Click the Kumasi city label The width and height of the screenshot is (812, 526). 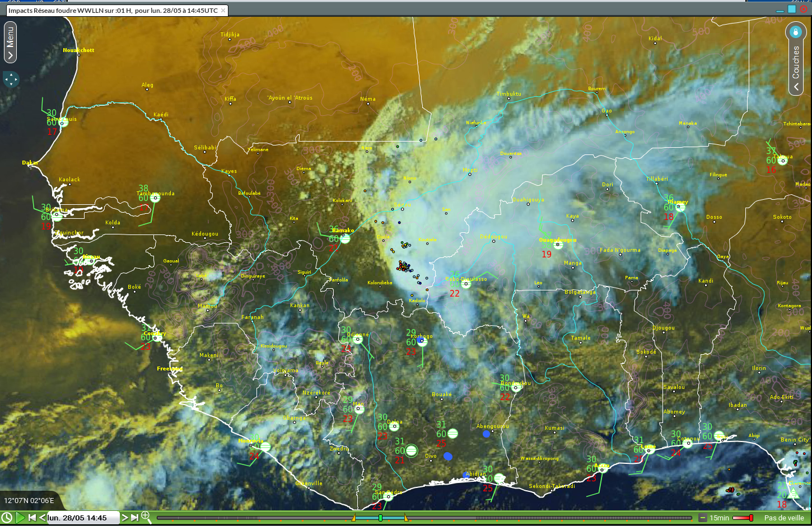pos(555,428)
